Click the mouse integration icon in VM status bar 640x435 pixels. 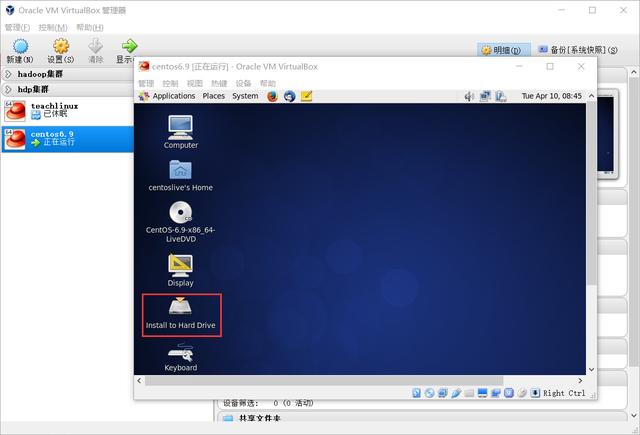(522, 393)
